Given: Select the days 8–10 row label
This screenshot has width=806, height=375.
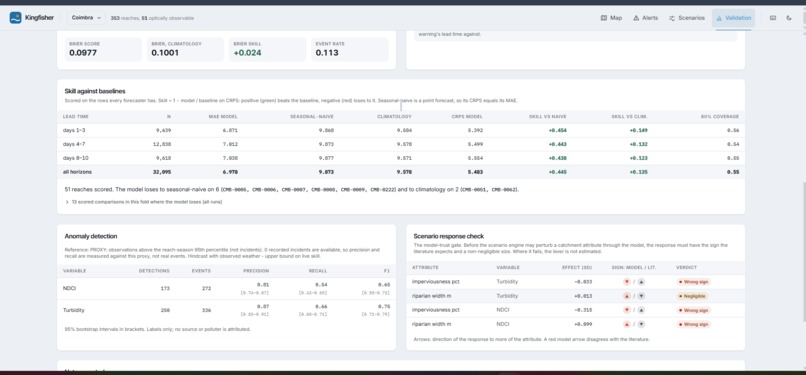Looking at the screenshot, I should (75, 158).
